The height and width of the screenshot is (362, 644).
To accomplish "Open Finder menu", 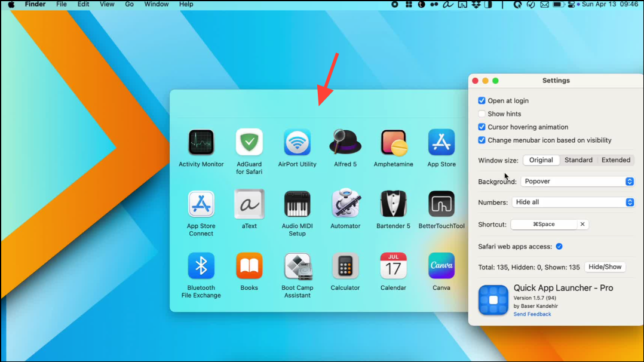I will [35, 5].
